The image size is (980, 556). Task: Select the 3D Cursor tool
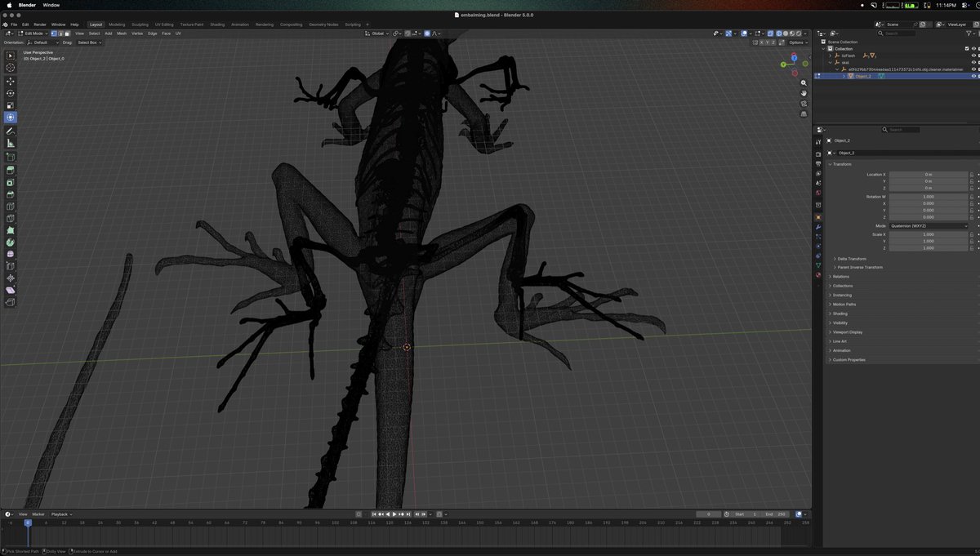(11, 69)
